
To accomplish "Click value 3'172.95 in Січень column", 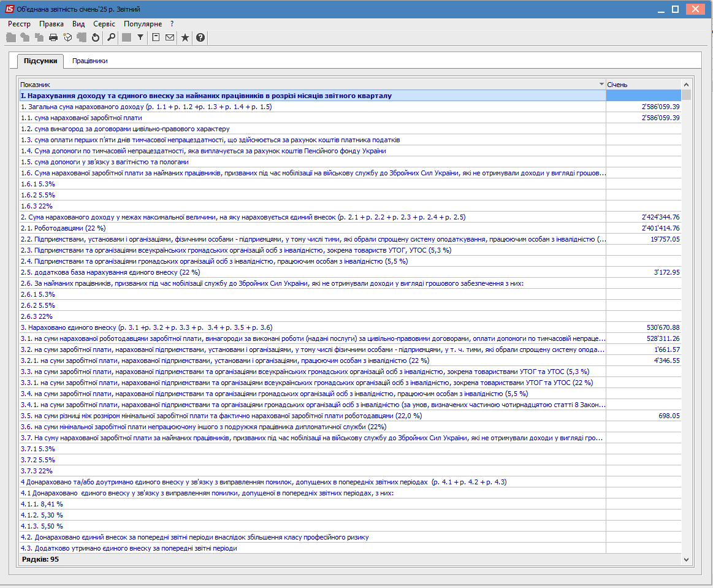I will point(667,272).
